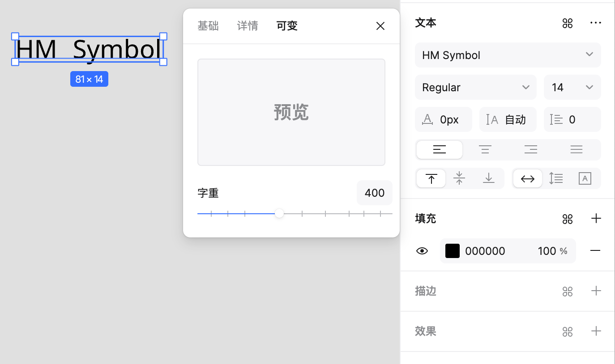The width and height of the screenshot is (615, 364).
Task: Click the 填充 section title
Action: tap(426, 219)
